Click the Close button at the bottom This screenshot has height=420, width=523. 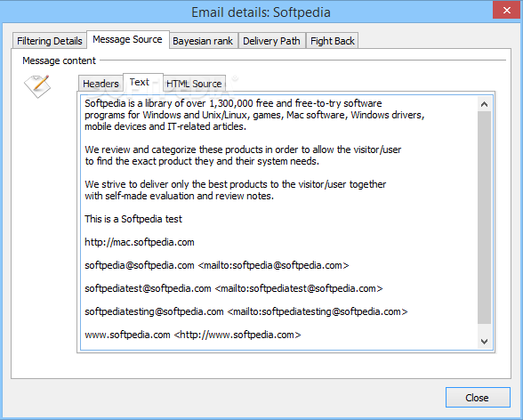click(x=478, y=398)
